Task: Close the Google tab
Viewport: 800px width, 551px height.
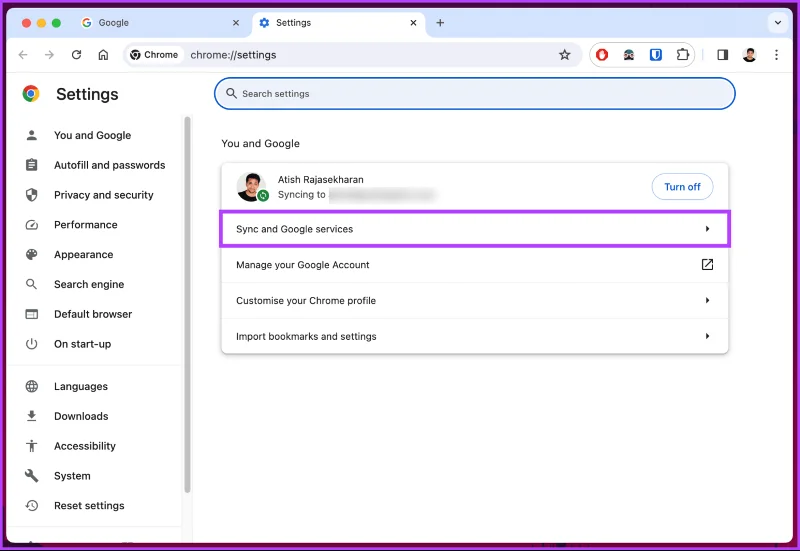Action: pyautogui.click(x=236, y=22)
